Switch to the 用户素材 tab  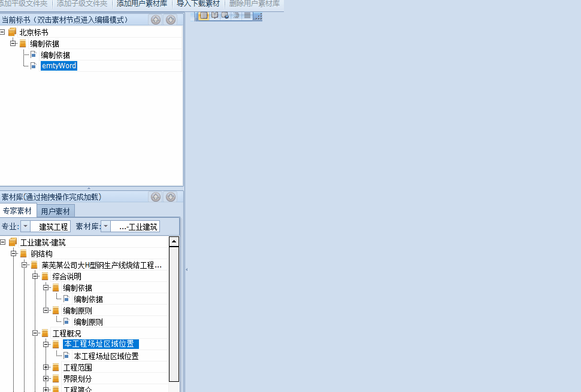55,211
